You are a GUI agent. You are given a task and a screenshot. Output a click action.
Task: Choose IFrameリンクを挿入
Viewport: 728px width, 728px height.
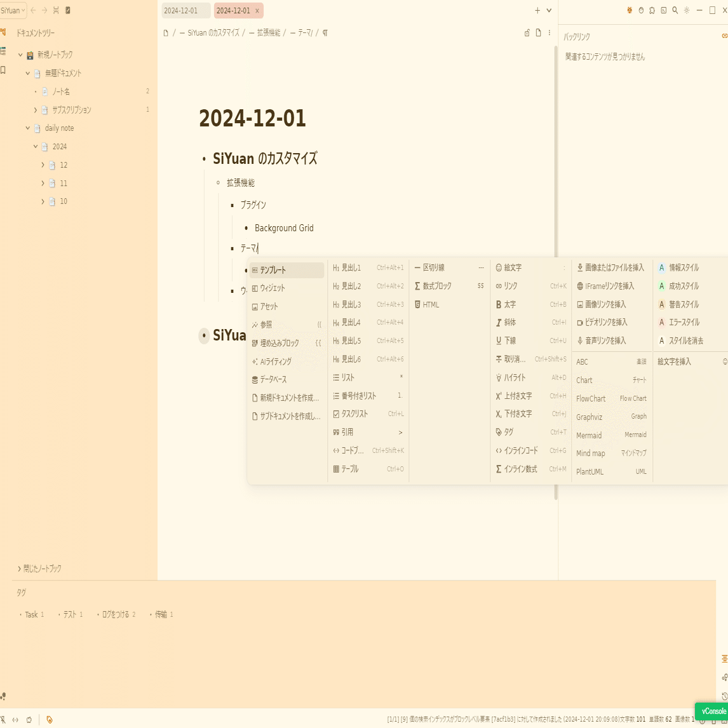(x=612, y=286)
